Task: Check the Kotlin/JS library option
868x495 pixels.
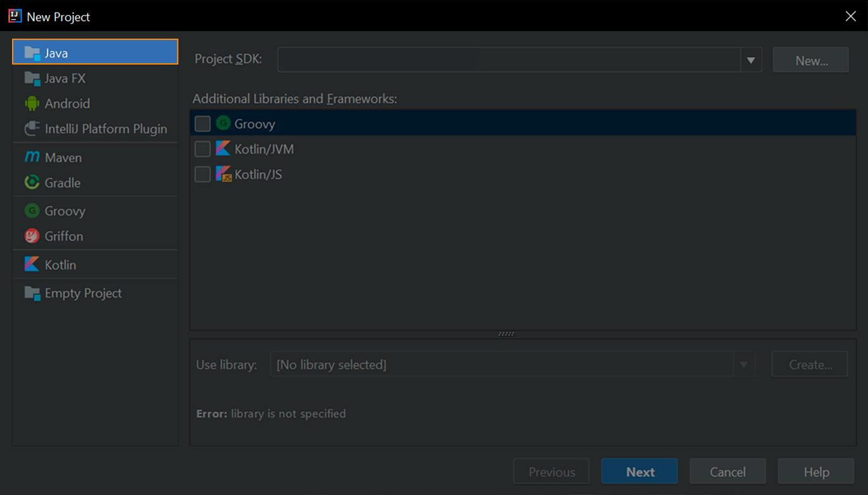Action: point(202,174)
